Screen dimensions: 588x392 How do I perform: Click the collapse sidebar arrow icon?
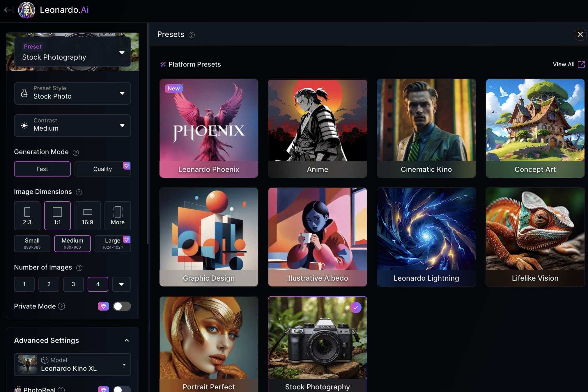coord(9,10)
